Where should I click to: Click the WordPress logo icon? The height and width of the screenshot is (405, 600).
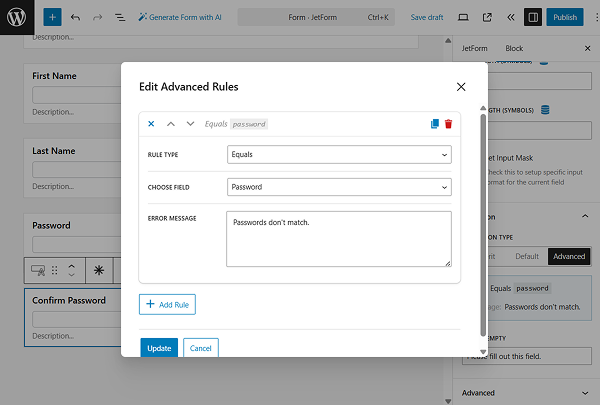coord(17,17)
